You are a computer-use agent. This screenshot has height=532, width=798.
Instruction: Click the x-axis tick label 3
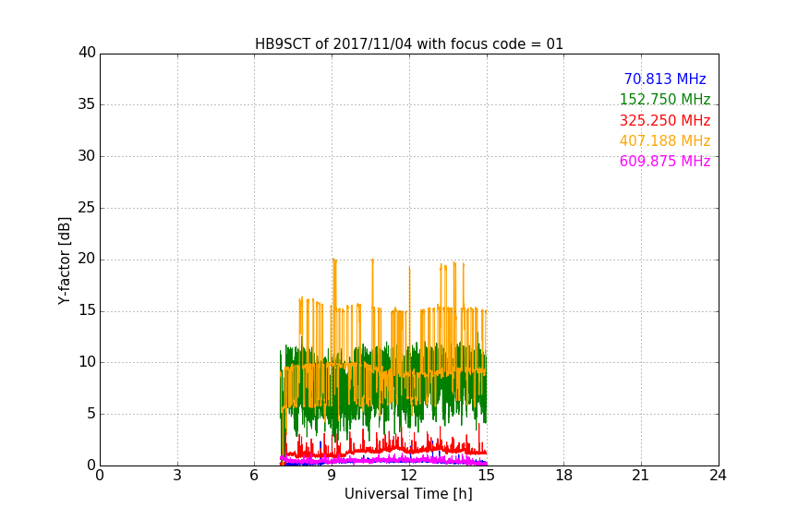point(177,476)
